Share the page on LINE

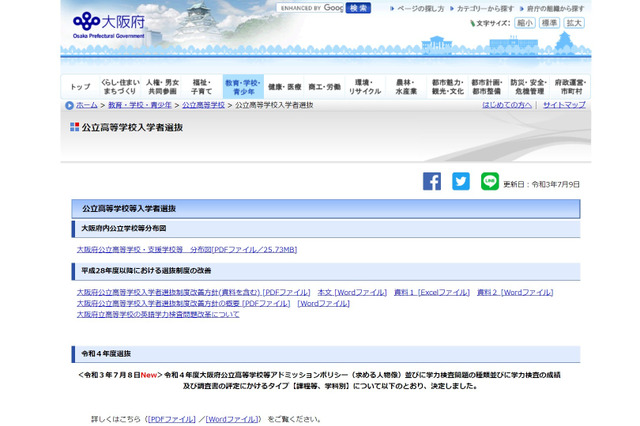[x=490, y=181]
